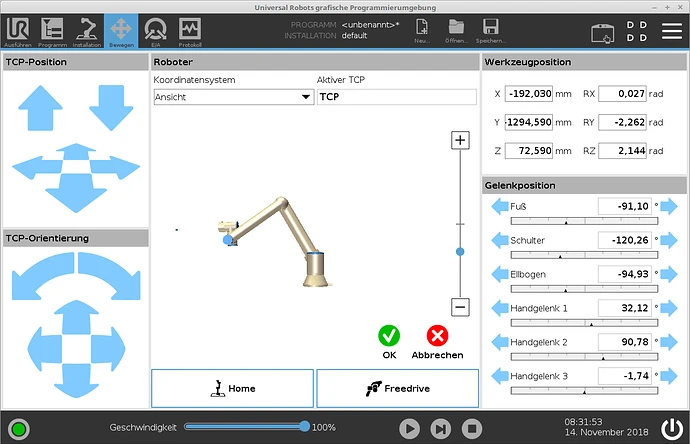Viewport: 690px width, 444px height.
Task: Move TCP backward in TCP-Position cross
Action: [76, 151]
